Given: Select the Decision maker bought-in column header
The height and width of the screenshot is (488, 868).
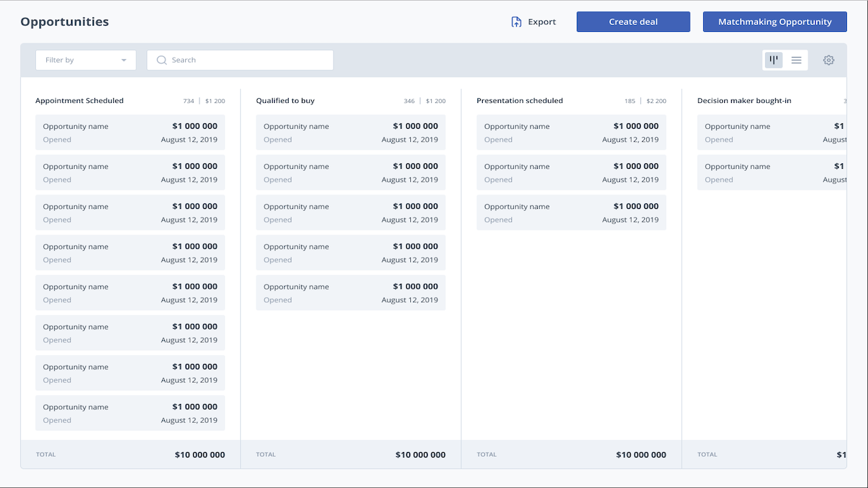Looking at the screenshot, I should [x=744, y=101].
